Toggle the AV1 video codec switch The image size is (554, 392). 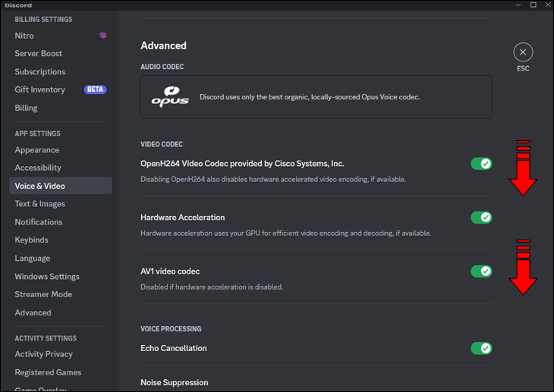(x=481, y=271)
